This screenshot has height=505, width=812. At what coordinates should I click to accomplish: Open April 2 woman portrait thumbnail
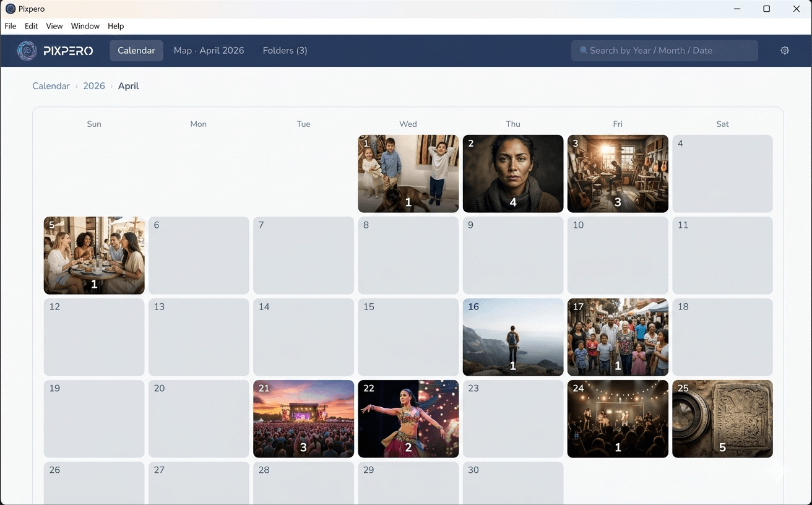(513, 174)
